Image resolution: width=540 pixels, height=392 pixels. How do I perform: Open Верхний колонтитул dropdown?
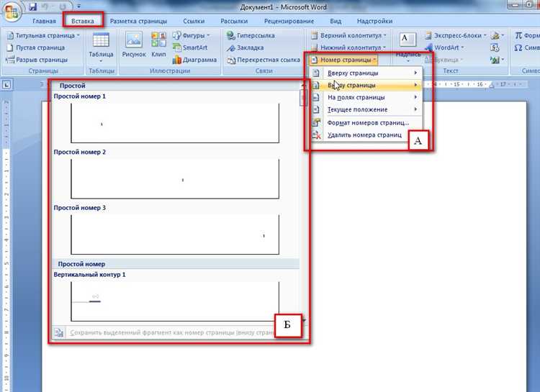pos(348,35)
